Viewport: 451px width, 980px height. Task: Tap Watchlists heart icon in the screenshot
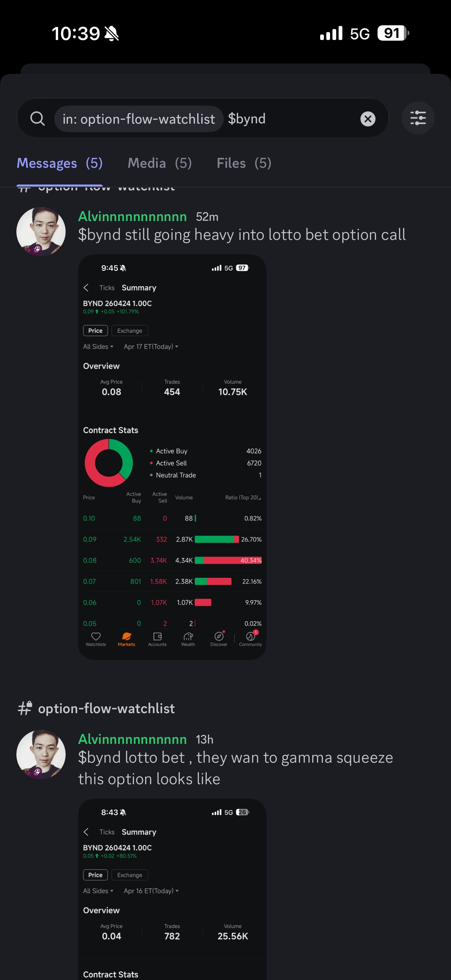[x=96, y=639]
